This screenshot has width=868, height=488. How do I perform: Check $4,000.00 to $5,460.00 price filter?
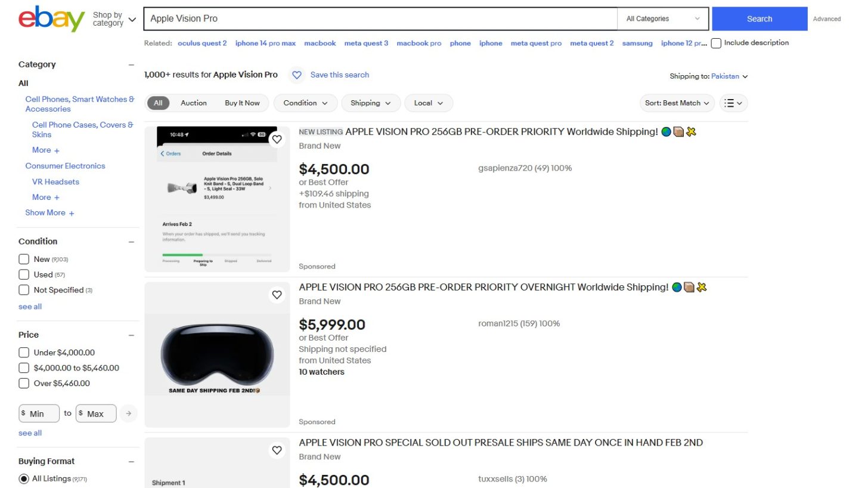[x=24, y=368]
